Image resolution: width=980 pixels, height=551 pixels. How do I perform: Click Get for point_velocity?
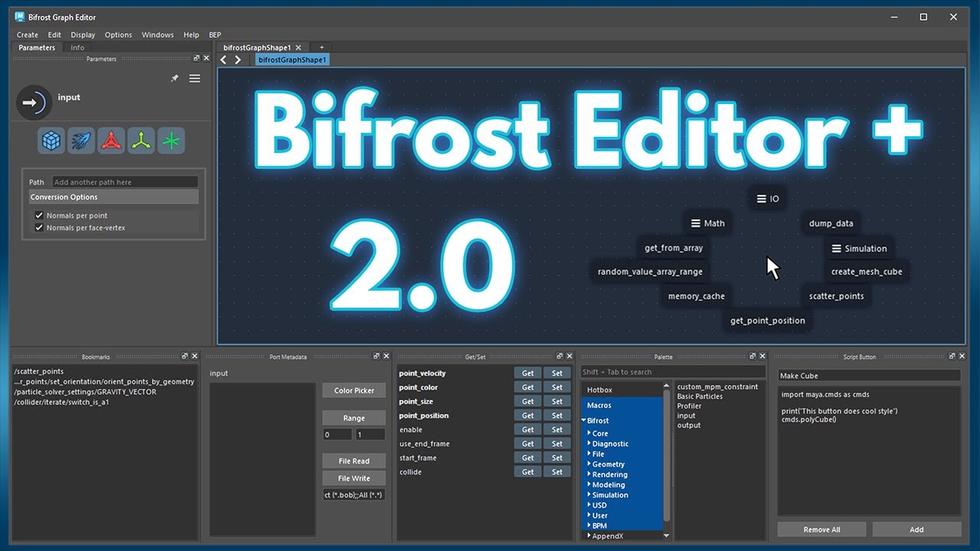point(528,373)
